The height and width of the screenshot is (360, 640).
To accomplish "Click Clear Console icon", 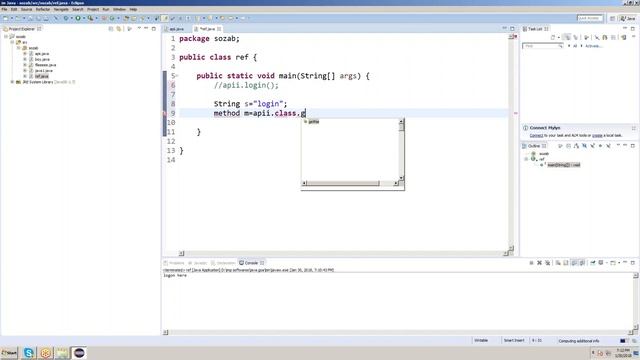I will (x=558, y=263).
